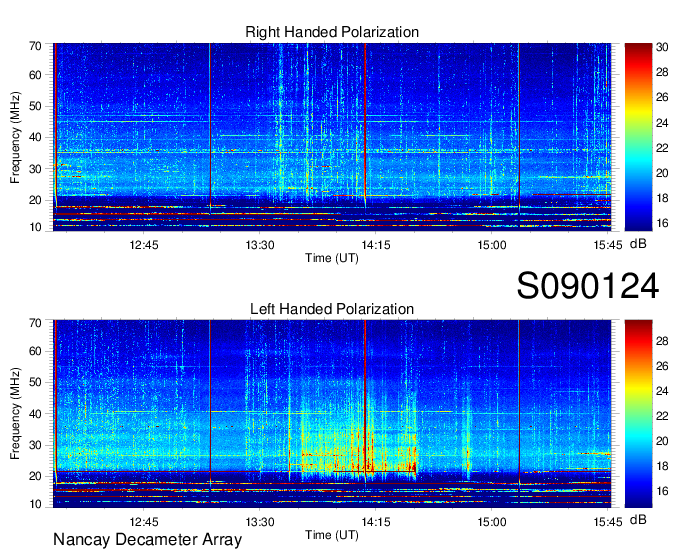
Task: Click the Left Handed Polarization title
Action: tap(332, 309)
